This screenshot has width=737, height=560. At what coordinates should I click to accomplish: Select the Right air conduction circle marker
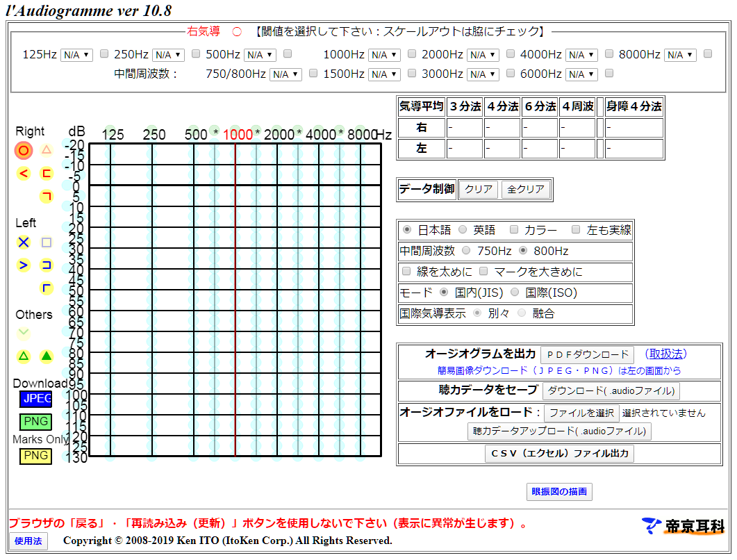tap(23, 151)
